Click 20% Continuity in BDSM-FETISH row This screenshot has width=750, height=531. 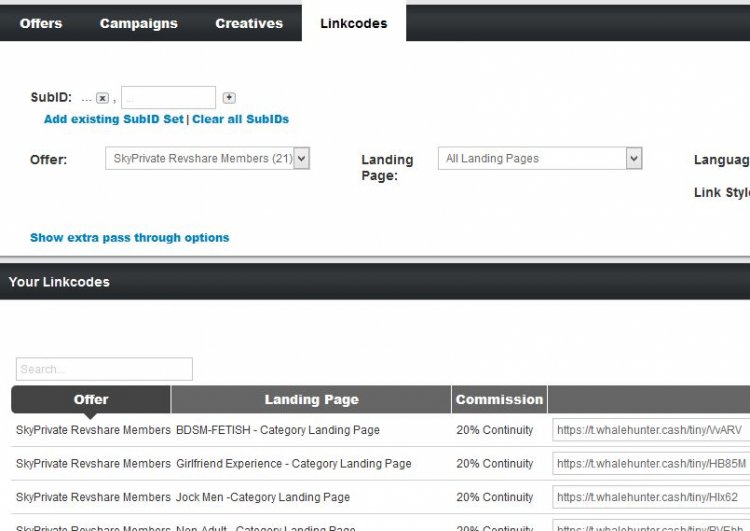click(x=495, y=430)
